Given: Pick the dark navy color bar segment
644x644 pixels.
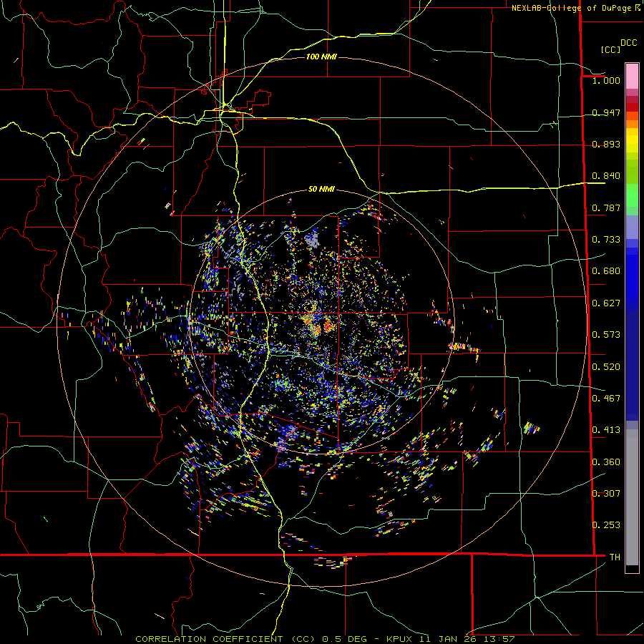Looking at the screenshot, I should pyautogui.click(x=632, y=366).
